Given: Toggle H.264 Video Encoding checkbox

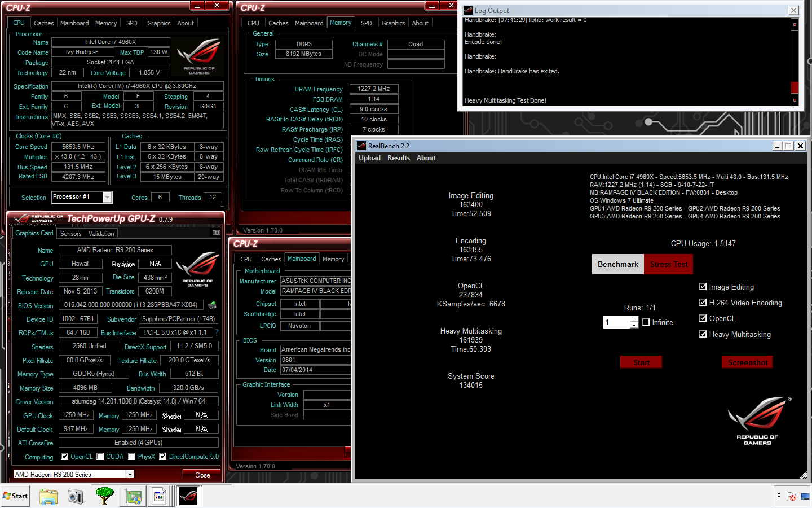Looking at the screenshot, I should pos(703,303).
